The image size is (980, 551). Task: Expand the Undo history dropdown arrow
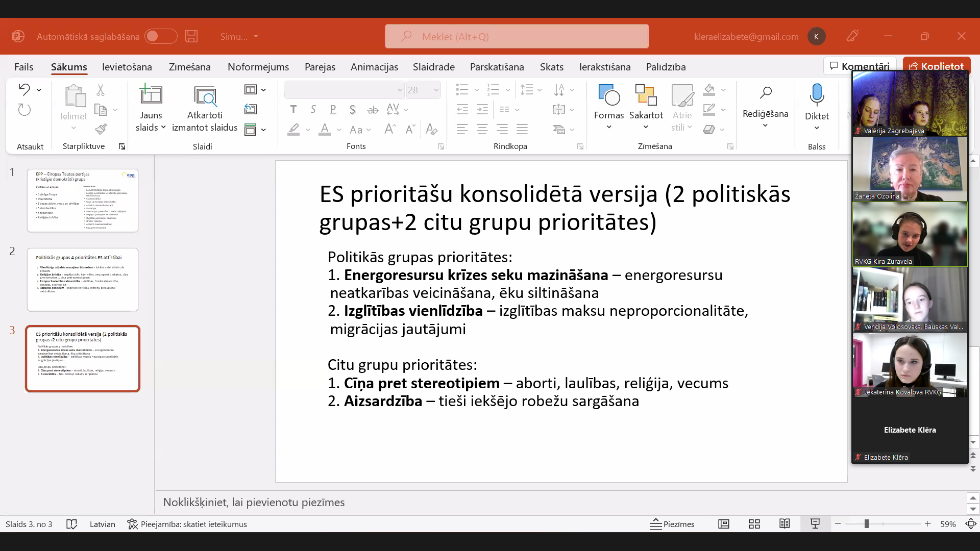39,90
